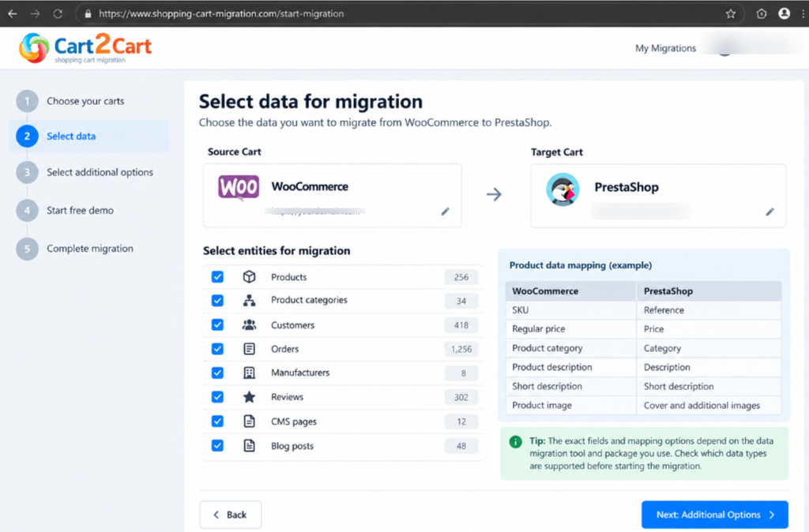Edit the PrestaShop target cart with pencil
The image size is (809, 532).
tap(769, 212)
